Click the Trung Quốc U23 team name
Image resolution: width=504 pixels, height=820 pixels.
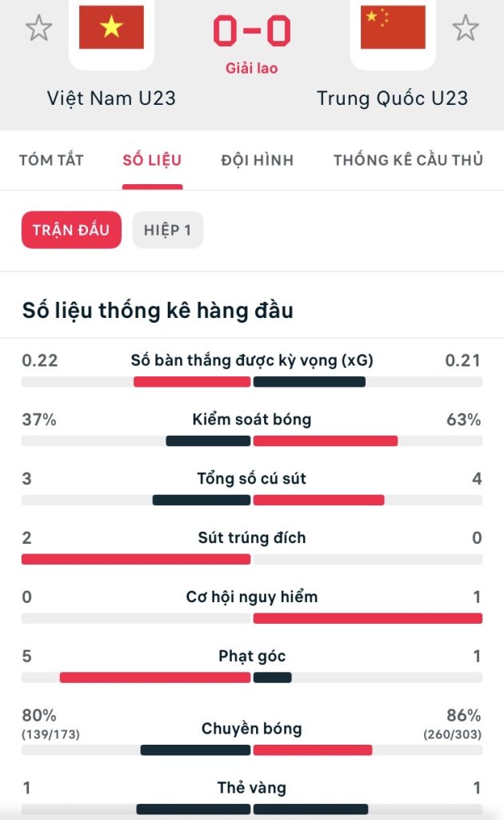click(392, 98)
